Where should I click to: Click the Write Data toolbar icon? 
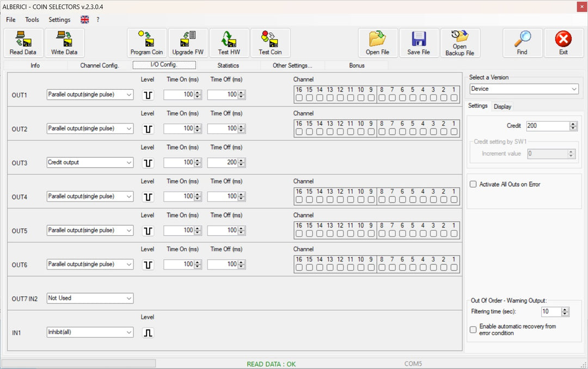(x=64, y=43)
